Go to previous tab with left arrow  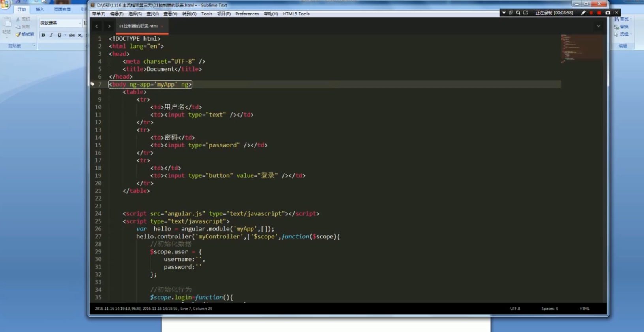click(96, 26)
